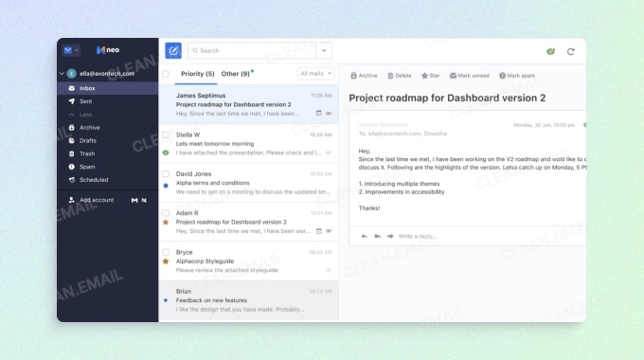This screenshot has width=644, height=360.
Task: Click the blue compose email icon
Action: pyautogui.click(x=173, y=50)
